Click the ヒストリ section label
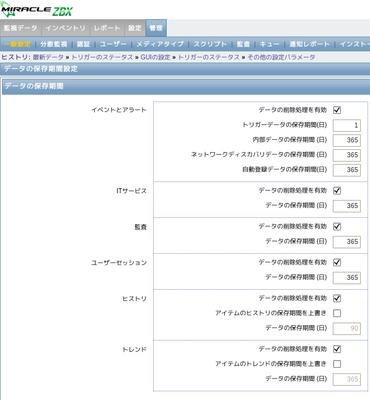 pos(134,299)
